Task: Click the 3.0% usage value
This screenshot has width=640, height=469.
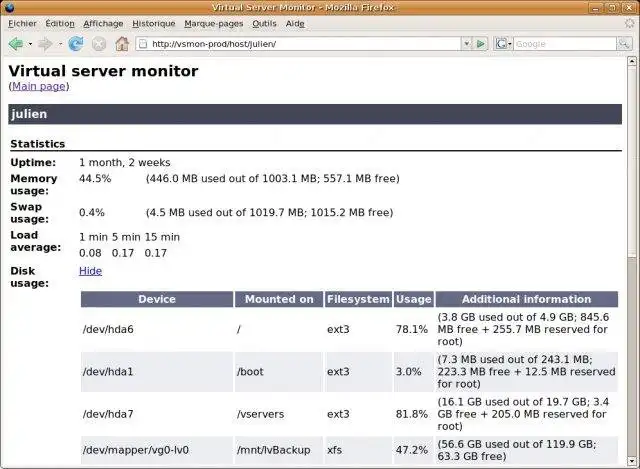Action: [x=409, y=372]
